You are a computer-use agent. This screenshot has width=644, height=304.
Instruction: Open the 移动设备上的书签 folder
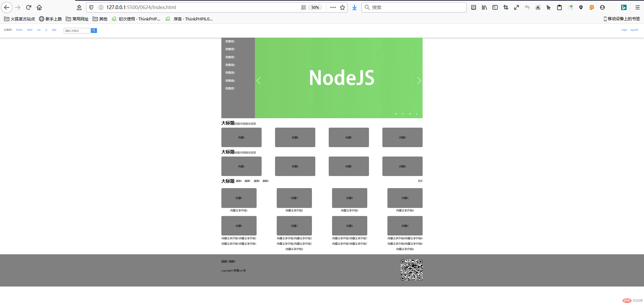pyautogui.click(x=622, y=19)
